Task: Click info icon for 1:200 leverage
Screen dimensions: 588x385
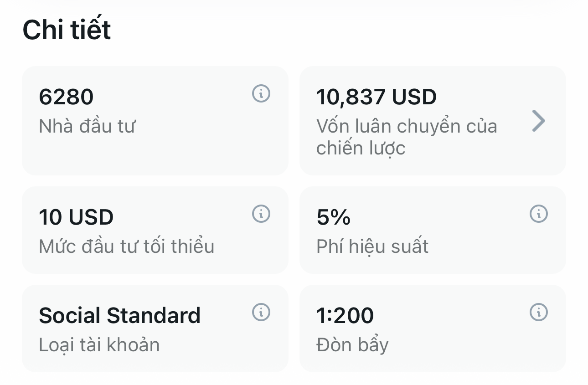Action: [x=538, y=313]
